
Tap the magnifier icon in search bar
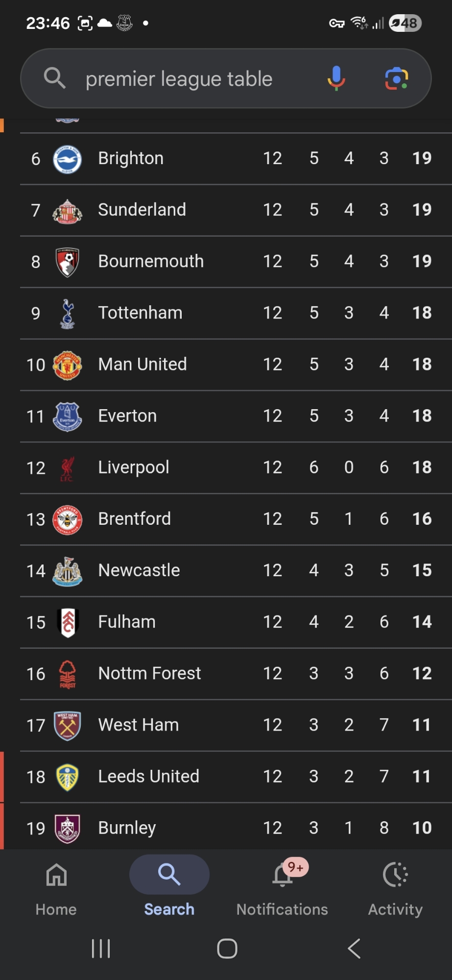point(54,78)
